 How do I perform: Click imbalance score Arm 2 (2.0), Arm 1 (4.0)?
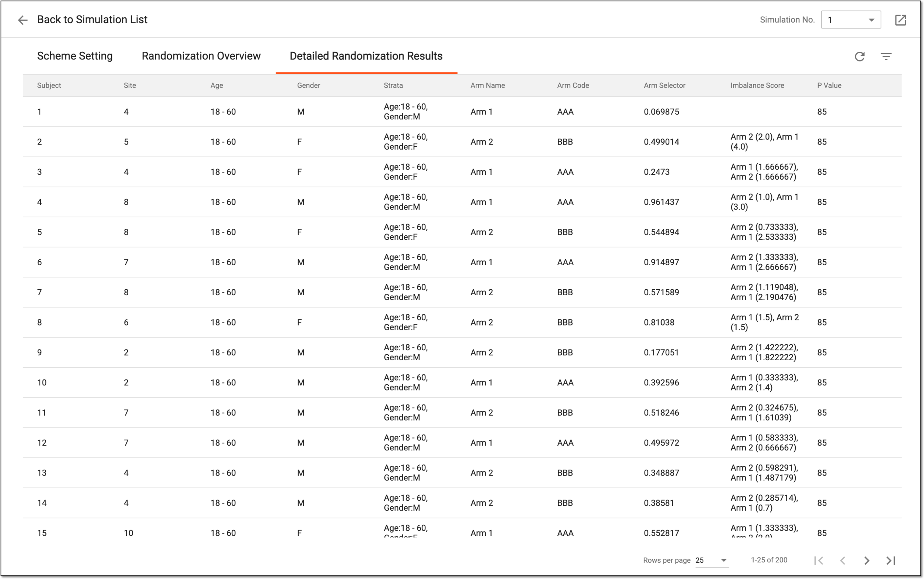coord(764,142)
